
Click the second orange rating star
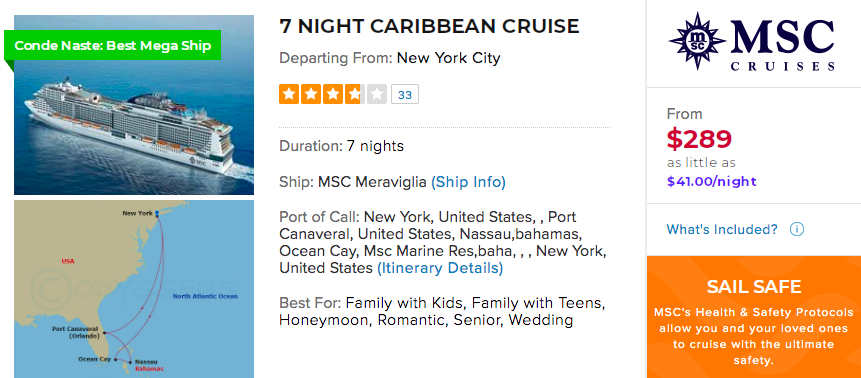coord(311,94)
